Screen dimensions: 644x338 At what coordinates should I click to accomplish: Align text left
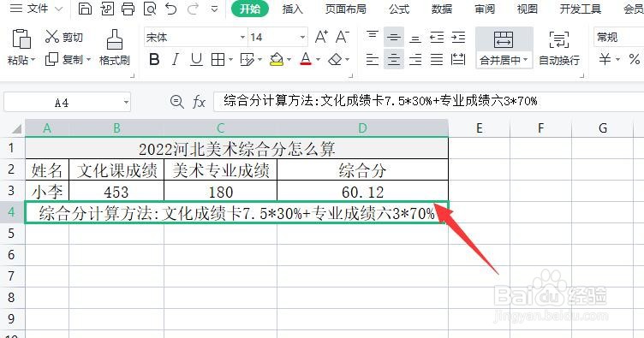coord(373,60)
